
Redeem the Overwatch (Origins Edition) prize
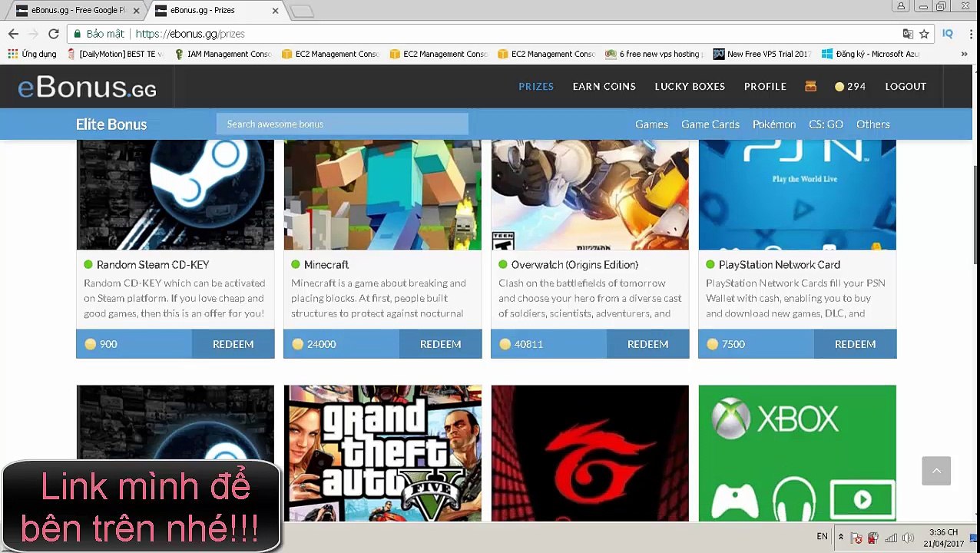647,344
